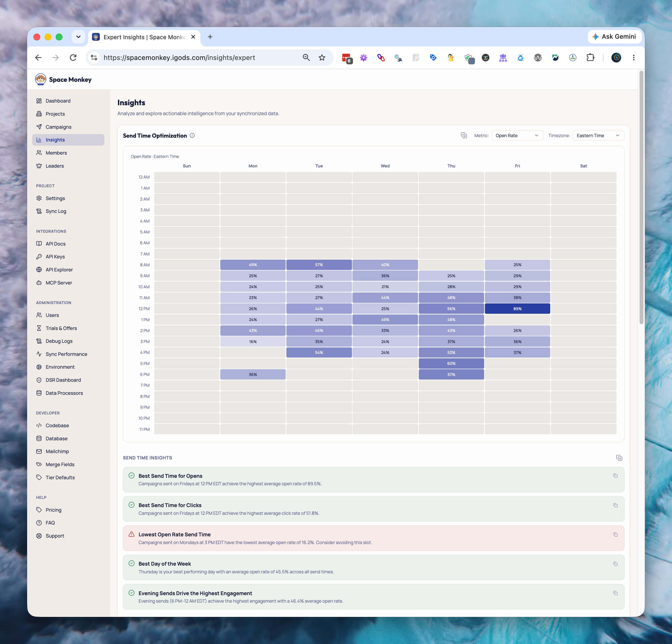
Task: Click the Debug Logs icon
Action: pyautogui.click(x=39, y=341)
